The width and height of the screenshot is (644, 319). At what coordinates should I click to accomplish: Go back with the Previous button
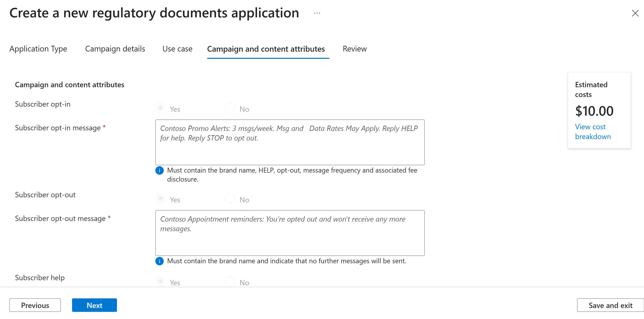[35, 305]
